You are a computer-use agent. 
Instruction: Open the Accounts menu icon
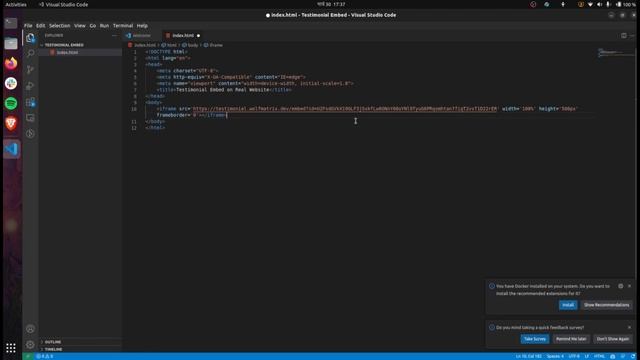click(x=30, y=329)
